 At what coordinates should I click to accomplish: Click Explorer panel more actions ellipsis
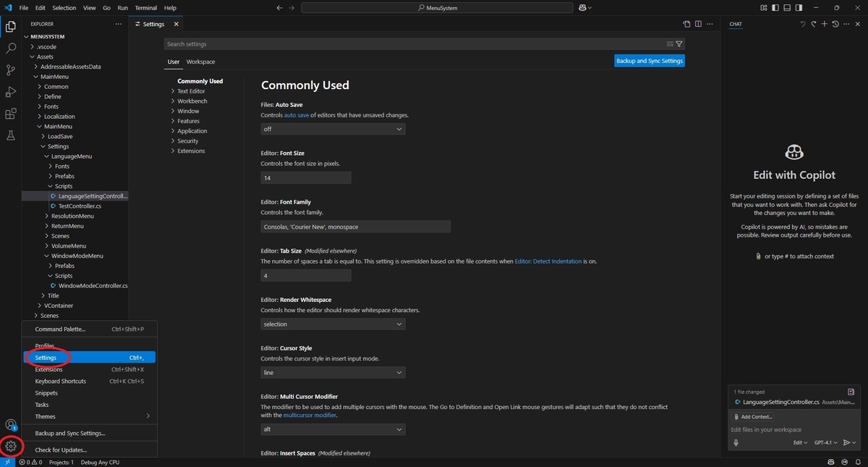point(119,24)
